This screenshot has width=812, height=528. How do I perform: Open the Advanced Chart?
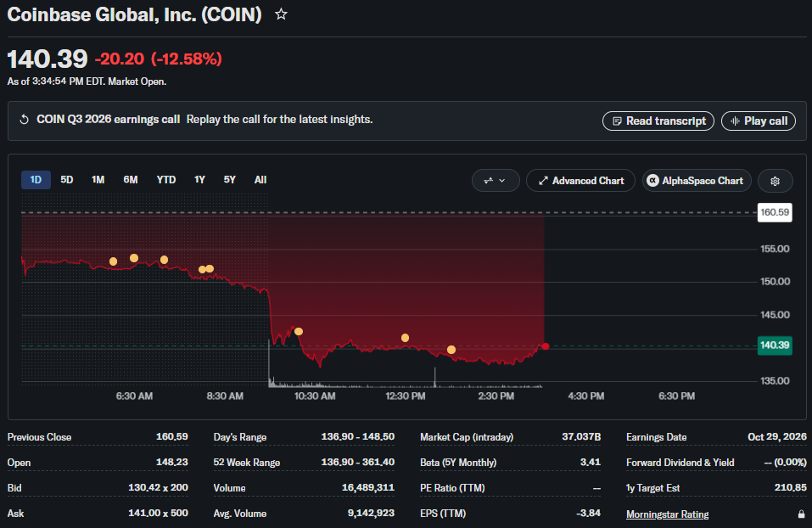tap(580, 181)
